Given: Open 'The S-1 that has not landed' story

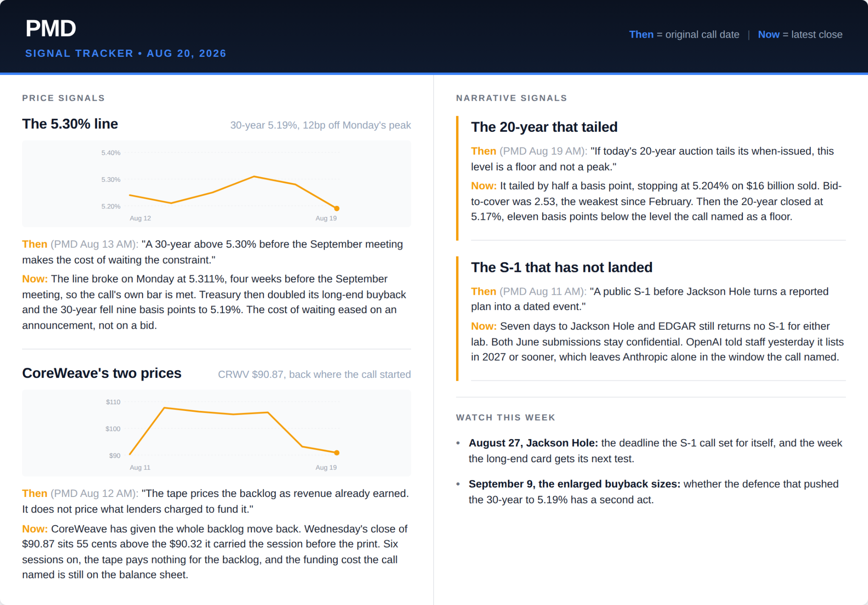Looking at the screenshot, I should [x=562, y=267].
